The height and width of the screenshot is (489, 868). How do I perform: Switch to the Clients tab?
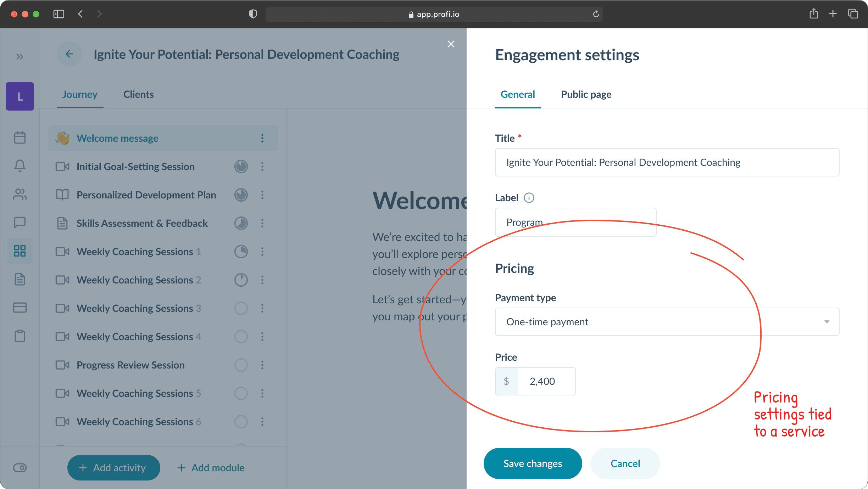[x=138, y=95]
